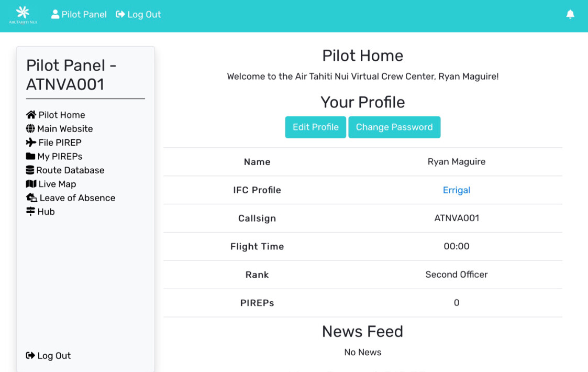Click the house icon for Pilot Home
Screen dimensions: 588x372
tap(31, 115)
